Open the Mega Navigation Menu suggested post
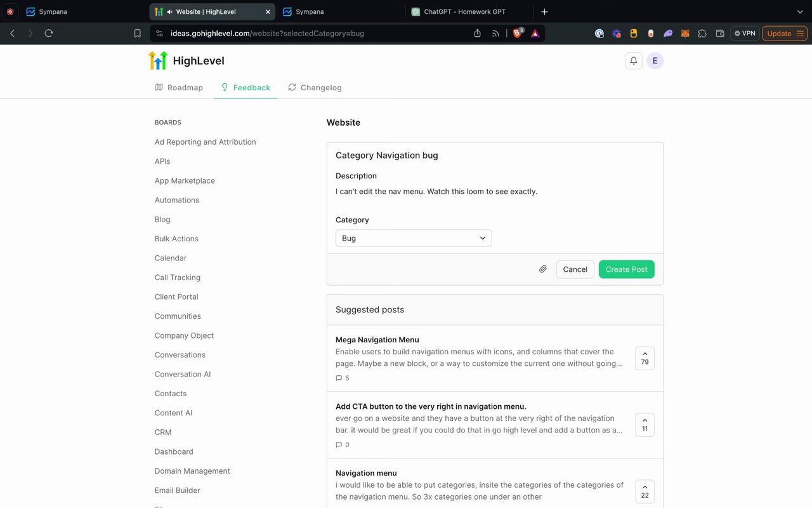 pyautogui.click(x=377, y=340)
